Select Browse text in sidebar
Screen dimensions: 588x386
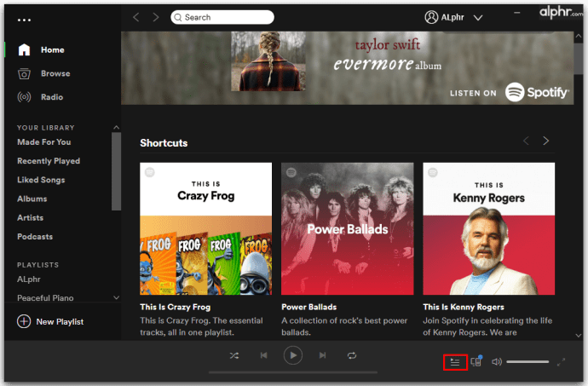55,73
